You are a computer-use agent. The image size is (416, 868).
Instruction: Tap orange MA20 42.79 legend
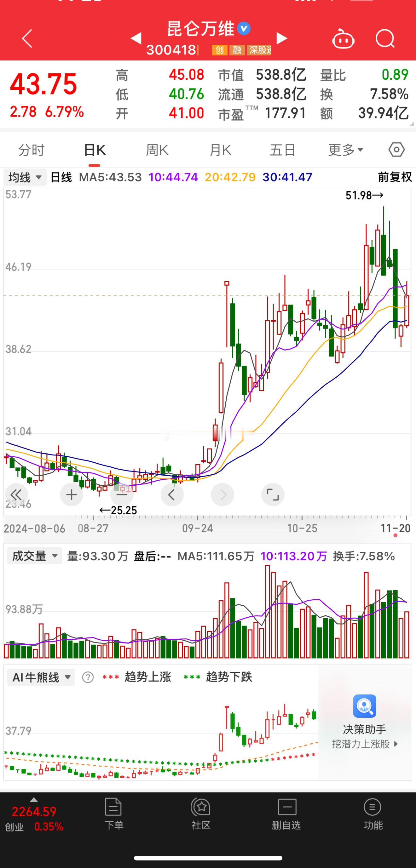point(230,177)
